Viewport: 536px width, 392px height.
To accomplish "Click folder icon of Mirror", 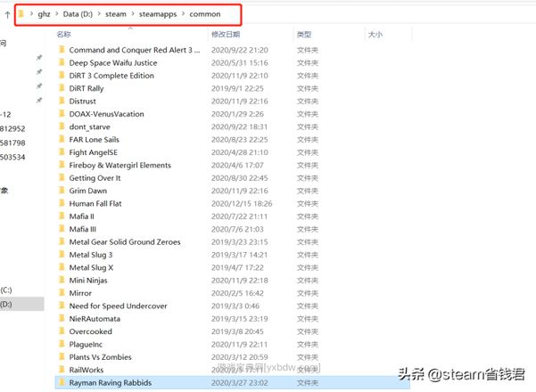I will (62, 292).
